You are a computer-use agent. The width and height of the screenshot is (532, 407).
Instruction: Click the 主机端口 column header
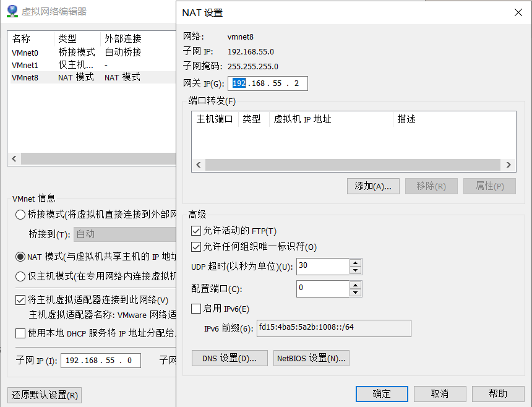(x=215, y=119)
